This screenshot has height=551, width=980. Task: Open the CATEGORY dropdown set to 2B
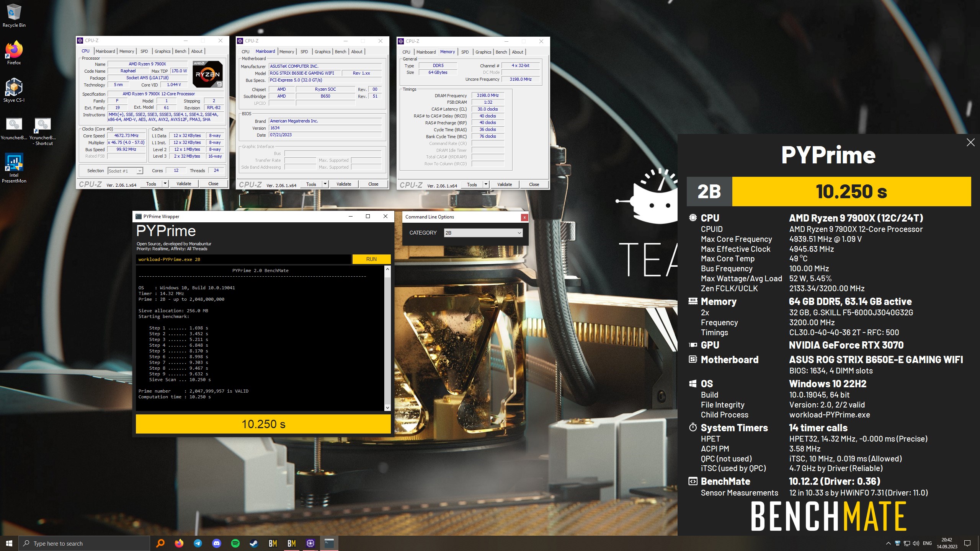pyautogui.click(x=483, y=233)
